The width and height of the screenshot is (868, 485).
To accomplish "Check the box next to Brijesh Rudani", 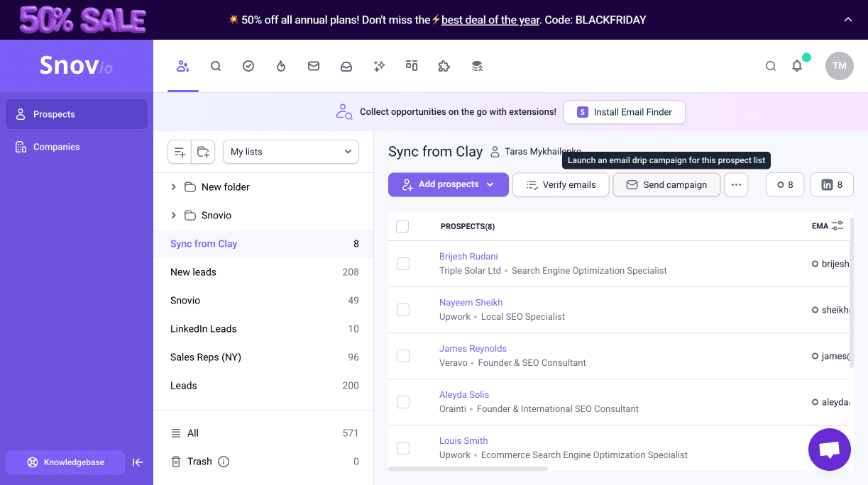I will coord(403,264).
